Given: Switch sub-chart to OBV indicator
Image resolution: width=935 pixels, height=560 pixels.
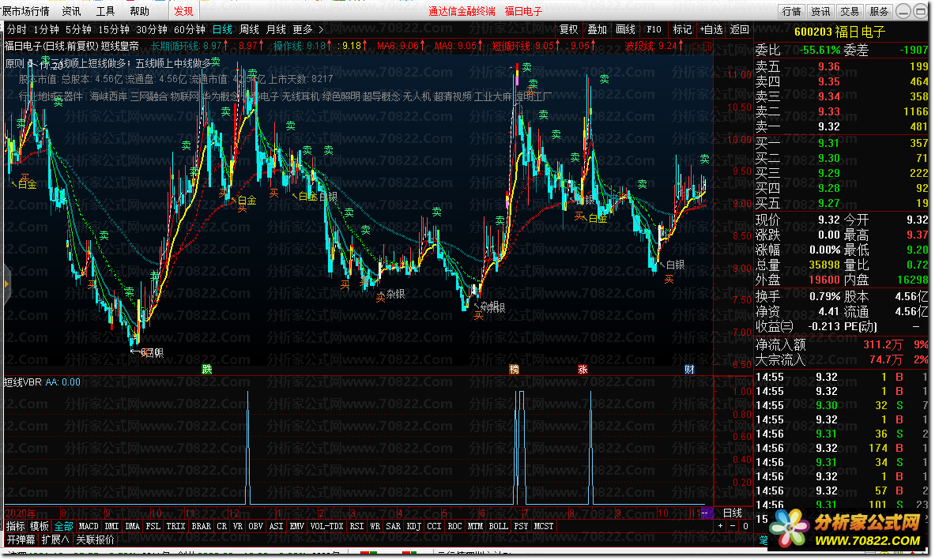Looking at the screenshot, I should 255,526.
